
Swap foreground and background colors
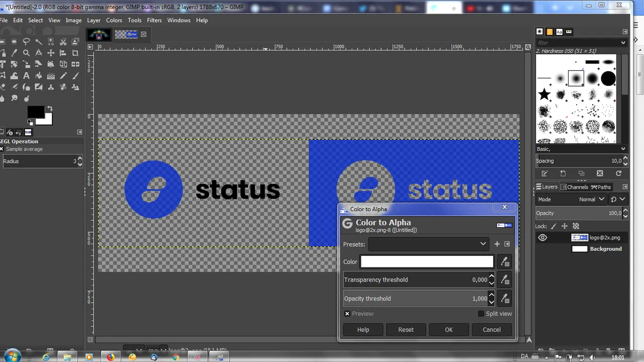[49, 108]
